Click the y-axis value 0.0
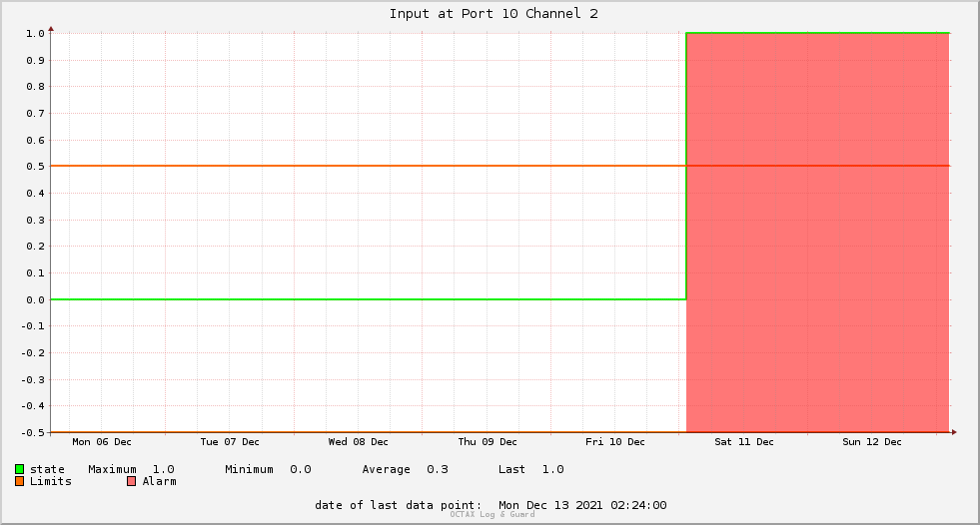 (35, 300)
